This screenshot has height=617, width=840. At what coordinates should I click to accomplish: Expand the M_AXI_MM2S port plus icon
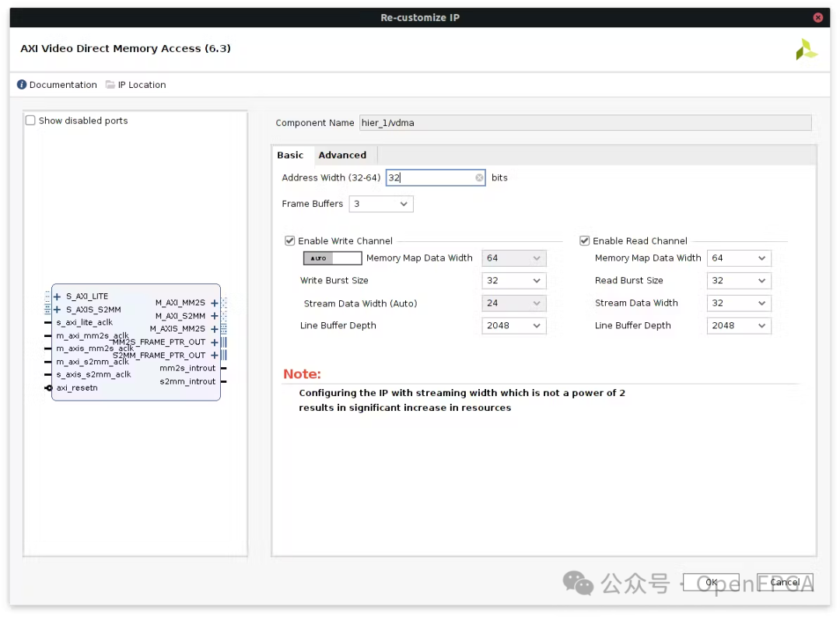(215, 303)
